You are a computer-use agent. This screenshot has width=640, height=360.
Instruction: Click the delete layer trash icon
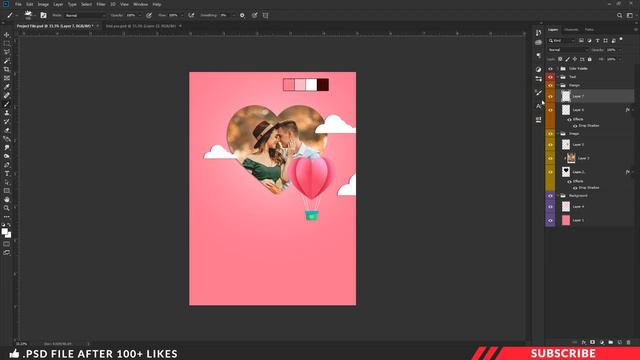(628, 342)
